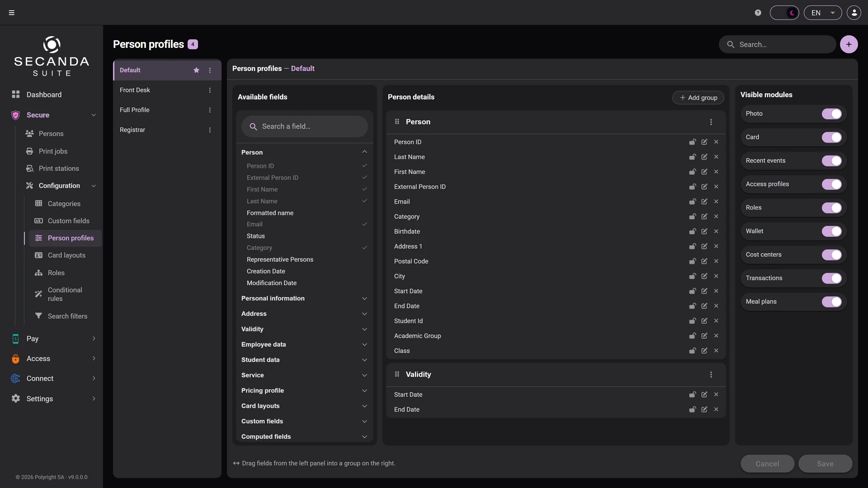Image resolution: width=868 pixels, height=488 pixels.
Task: Click the Save button
Action: pos(825,464)
